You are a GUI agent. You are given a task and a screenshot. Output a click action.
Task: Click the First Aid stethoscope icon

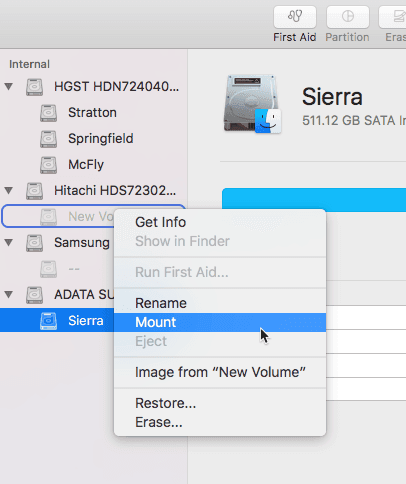[295, 16]
